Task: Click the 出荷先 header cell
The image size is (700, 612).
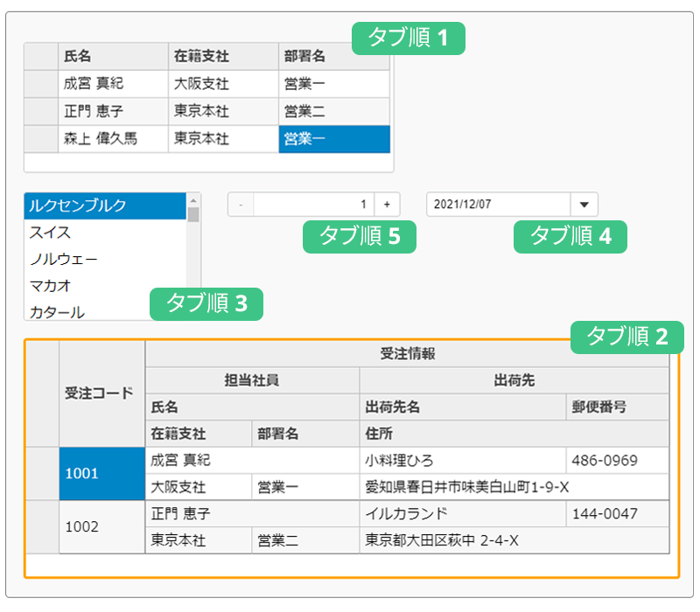Action: 514,379
